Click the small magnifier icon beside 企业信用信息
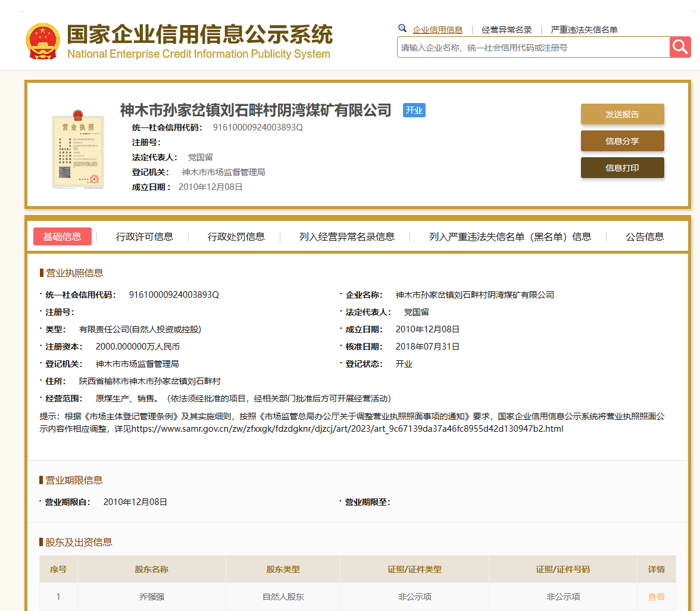700x611 pixels. tap(402, 29)
